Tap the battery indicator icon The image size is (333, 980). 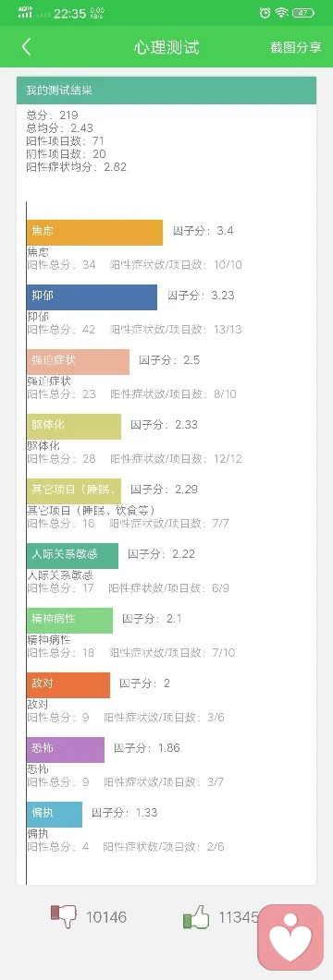coord(303,13)
